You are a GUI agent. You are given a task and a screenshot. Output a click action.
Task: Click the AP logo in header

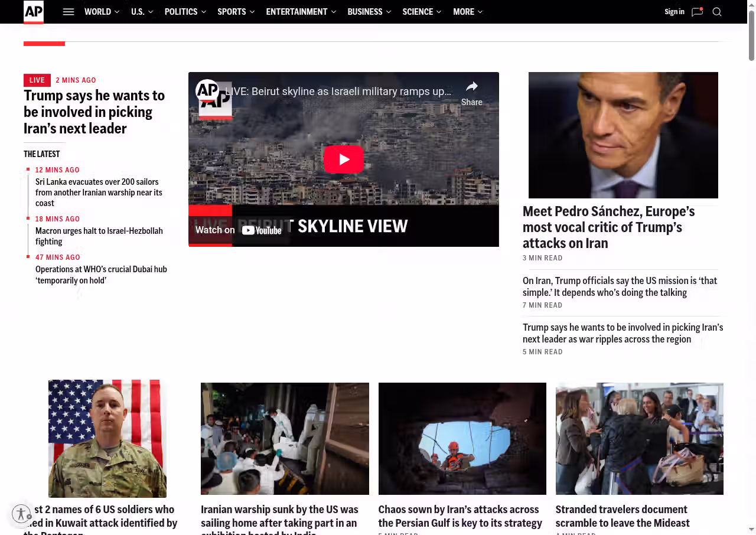pos(34,12)
